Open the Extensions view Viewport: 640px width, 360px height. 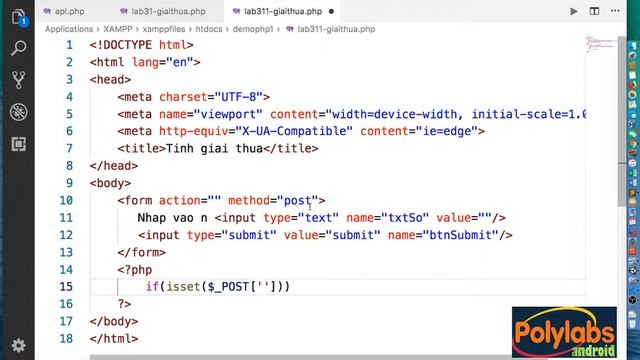[18, 144]
